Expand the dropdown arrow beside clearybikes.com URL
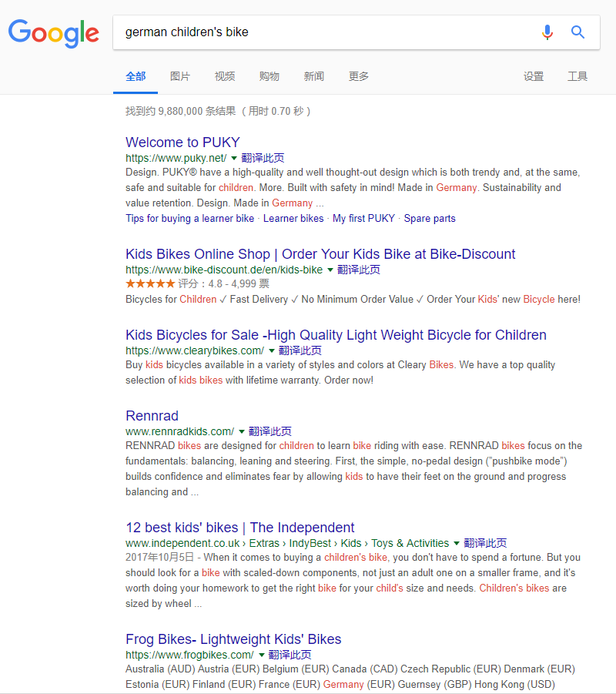The width and height of the screenshot is (616, 694). click(272, 350)
